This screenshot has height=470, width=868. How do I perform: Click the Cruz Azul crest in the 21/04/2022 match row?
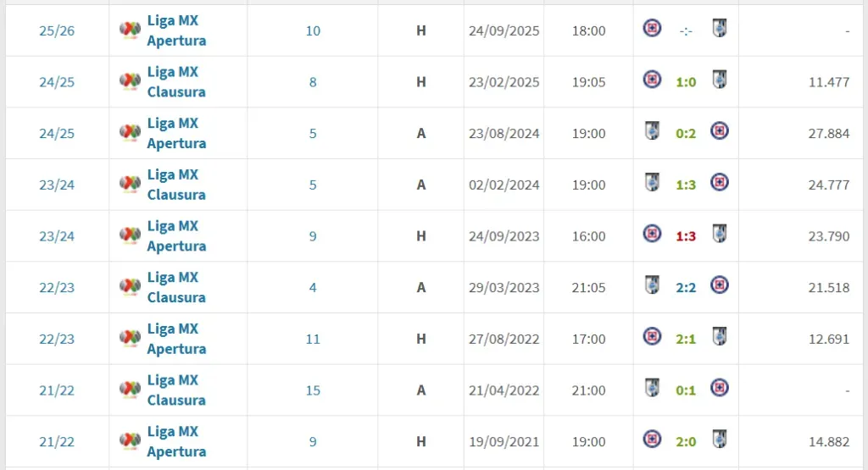tap(719, 388)
